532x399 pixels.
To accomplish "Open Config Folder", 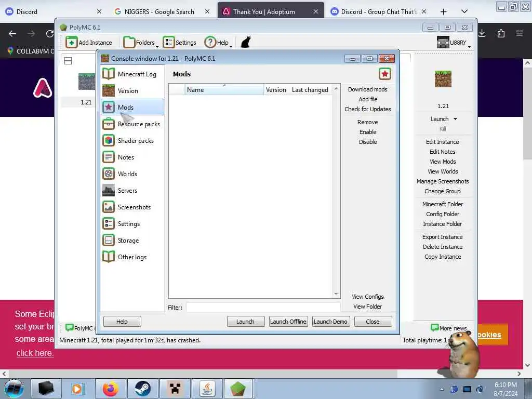I will pos(443,214).
